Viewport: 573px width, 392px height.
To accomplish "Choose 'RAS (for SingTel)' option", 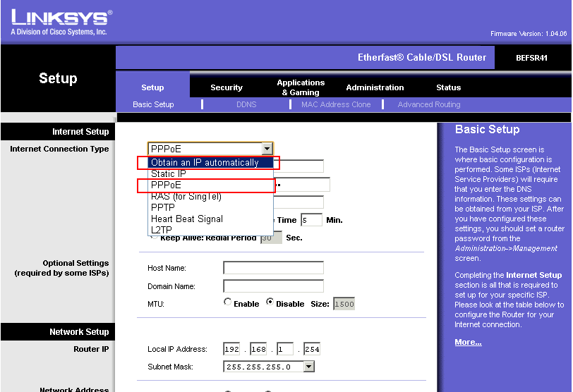I will tap(210, 197).
